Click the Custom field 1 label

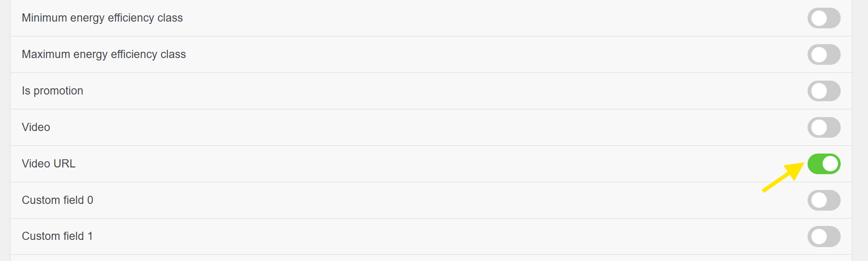point(57,237)
